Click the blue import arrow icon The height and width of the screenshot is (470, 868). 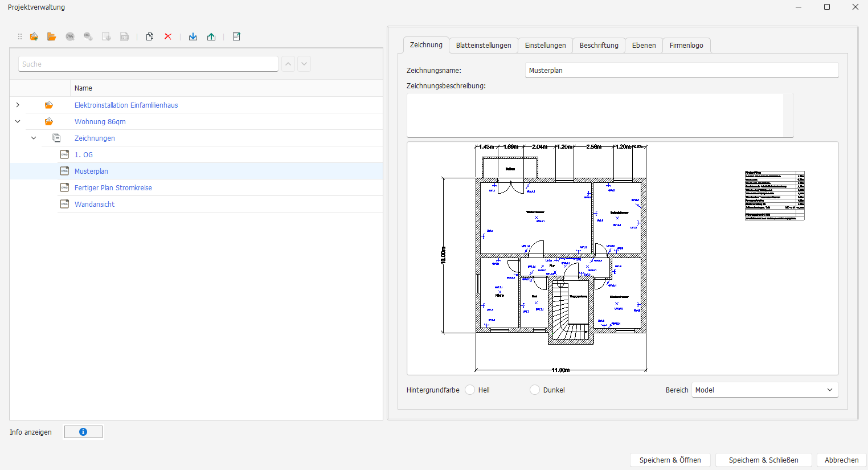pos(193,36)
